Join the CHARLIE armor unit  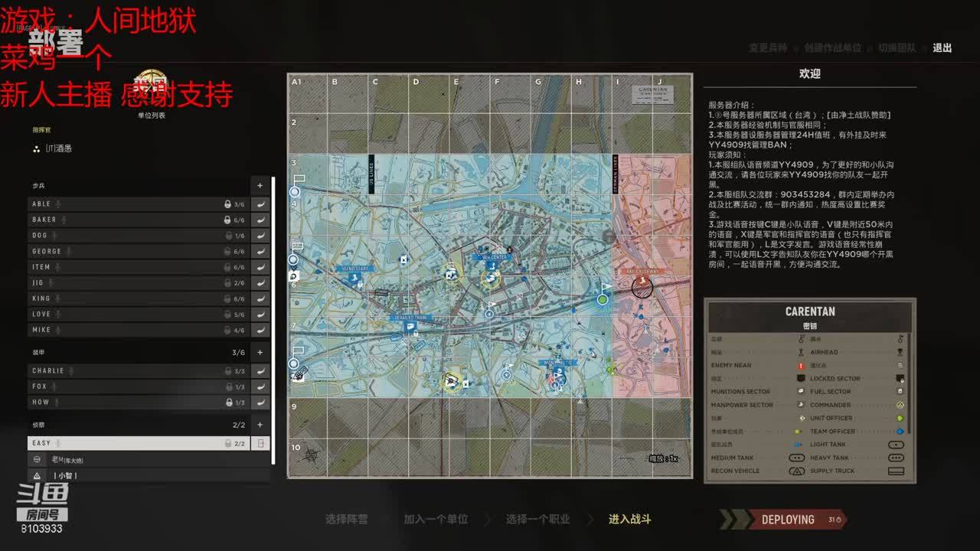point(260,371)
